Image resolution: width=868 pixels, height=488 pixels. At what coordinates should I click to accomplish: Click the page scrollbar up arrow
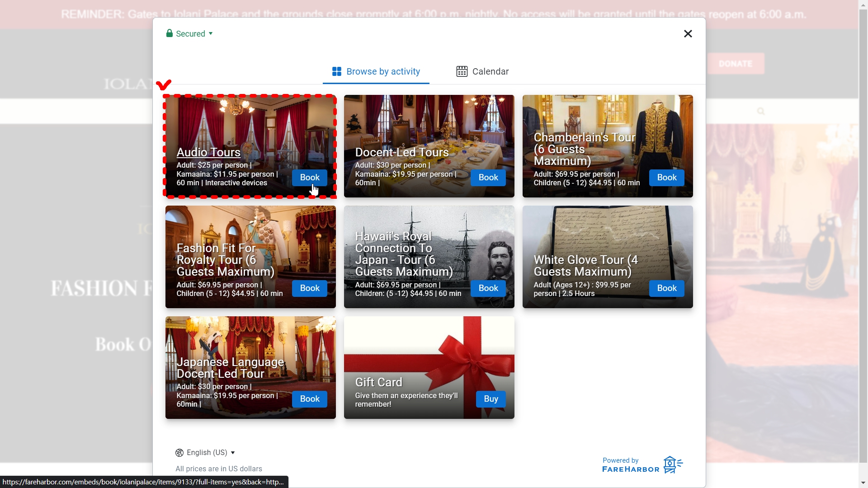pos(863,5)
